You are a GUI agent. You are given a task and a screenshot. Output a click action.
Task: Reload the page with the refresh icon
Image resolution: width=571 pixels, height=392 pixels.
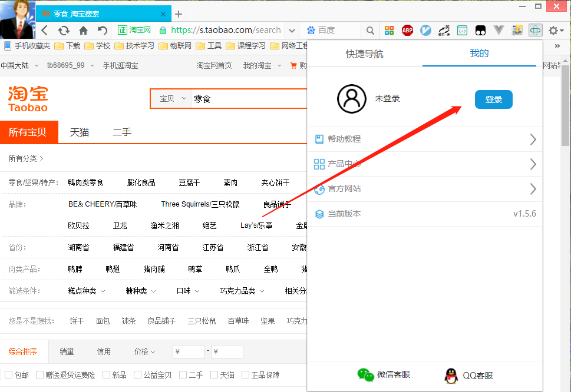pos(64,30)
